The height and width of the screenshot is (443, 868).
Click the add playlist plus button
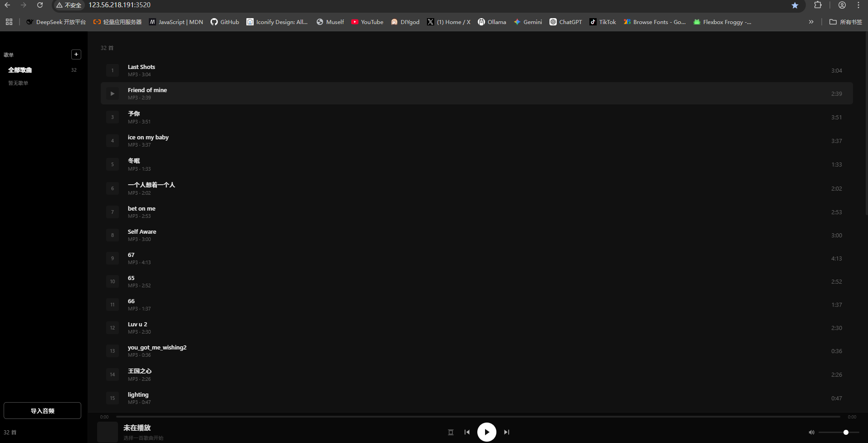point(76,54)
